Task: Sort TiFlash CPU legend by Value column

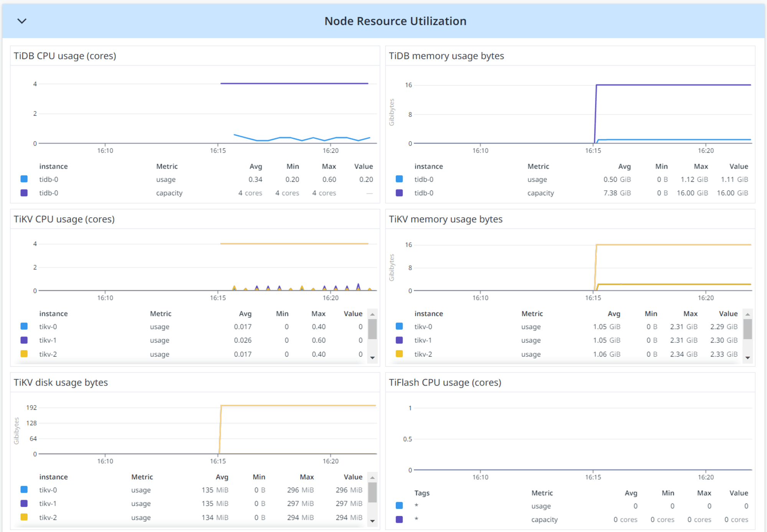Action: click(739, 493)
